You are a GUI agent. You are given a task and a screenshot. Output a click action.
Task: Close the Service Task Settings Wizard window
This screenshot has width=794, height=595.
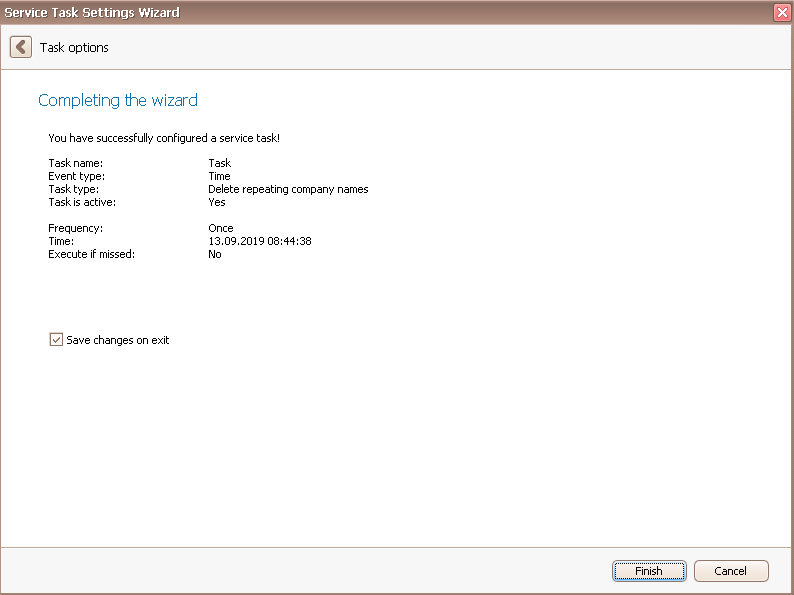click(x=782, y=12)
